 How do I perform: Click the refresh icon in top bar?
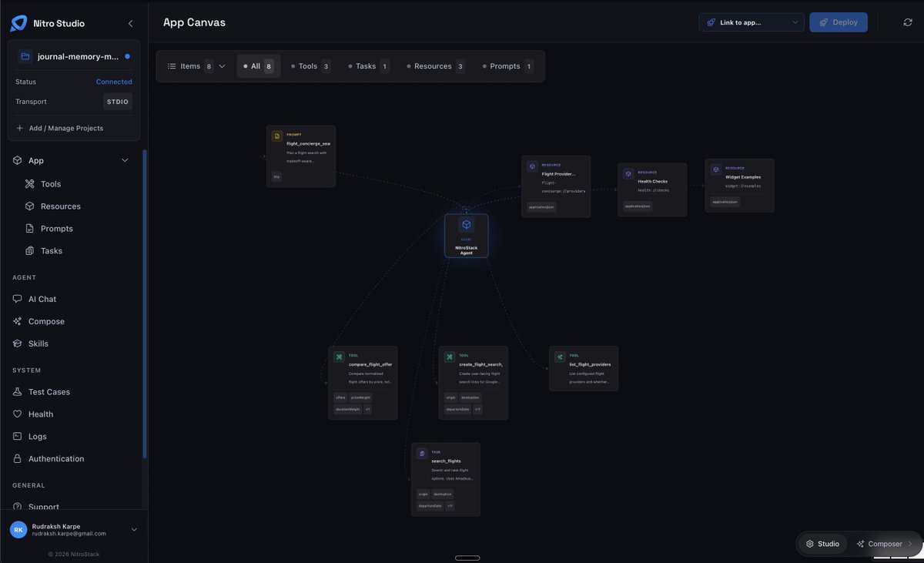tap(908, 22)
